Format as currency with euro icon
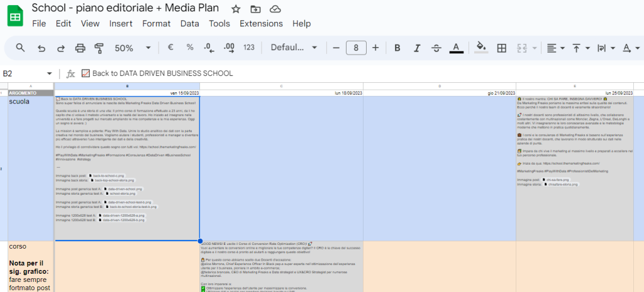Image resolution: width=644 pixels, height=292 pixels. pos(170,48)
